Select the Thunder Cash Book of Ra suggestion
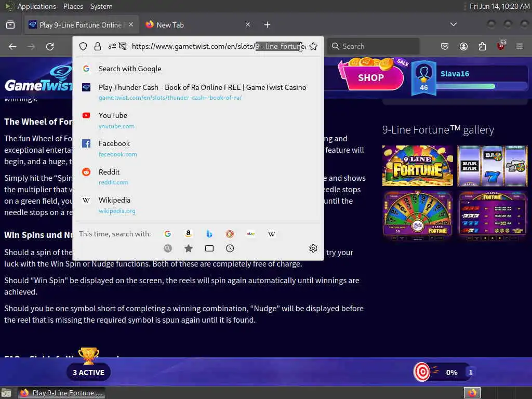The image size is (532, 399). coord(198,92)
